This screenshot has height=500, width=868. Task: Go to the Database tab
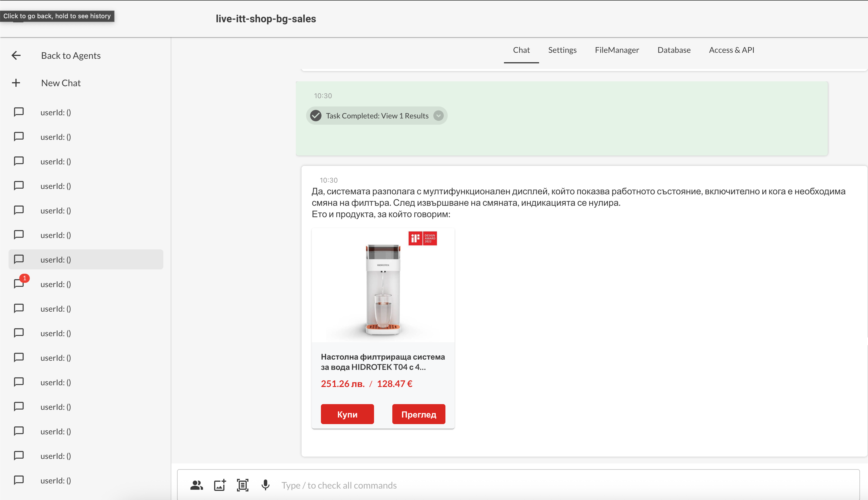[x=674, y=50]
